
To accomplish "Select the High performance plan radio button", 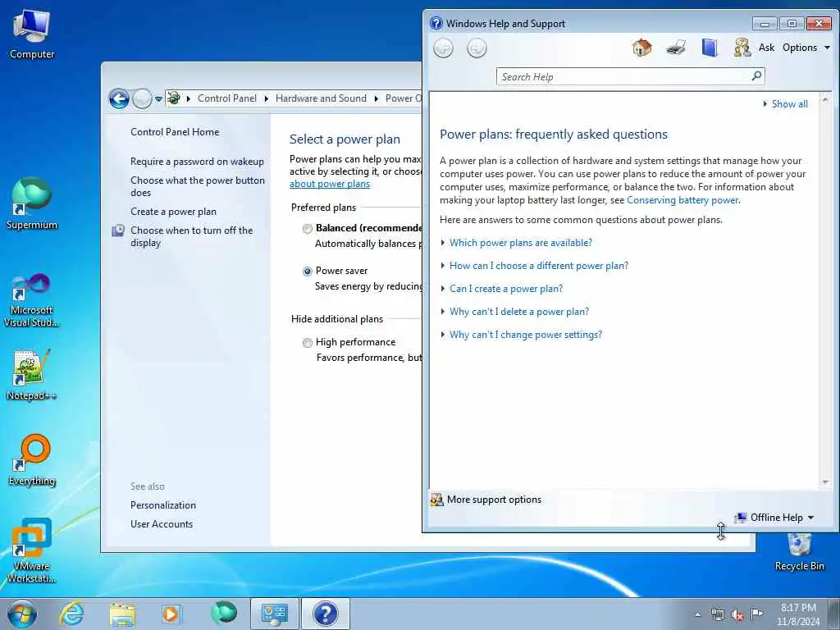I will [x=308, y=343].
